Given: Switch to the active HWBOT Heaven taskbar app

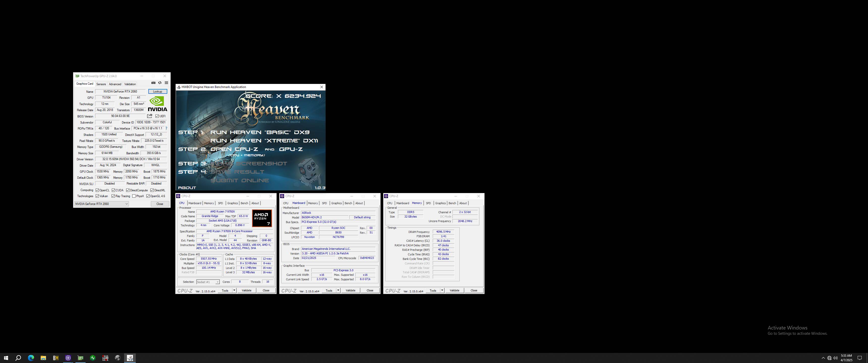Looking at the screenshot, I should [x=130, y=358].
